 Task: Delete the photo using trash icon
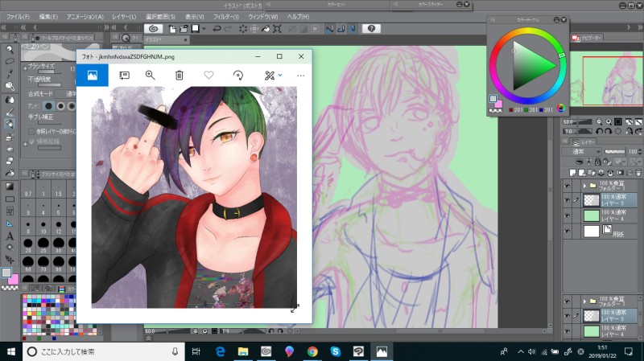coord(179,75)
